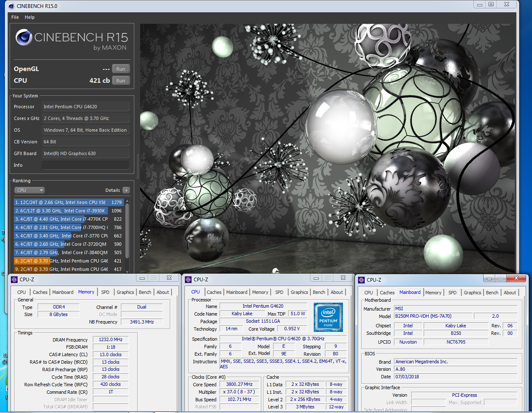Viewport: 532px width, 413px height.
Task: Select ranking entry 5 Core i7-3770
Action: pos(68,236)
